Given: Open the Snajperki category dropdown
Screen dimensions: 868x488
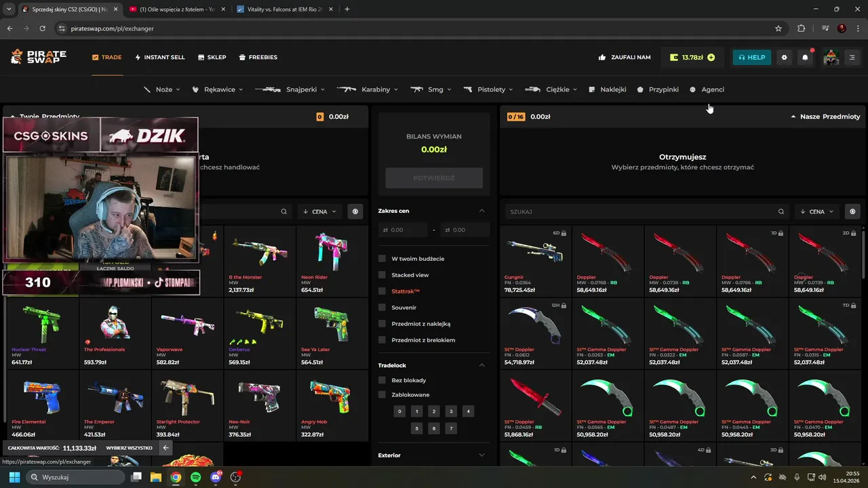Looking at the screenshot, I should point(290,89).
